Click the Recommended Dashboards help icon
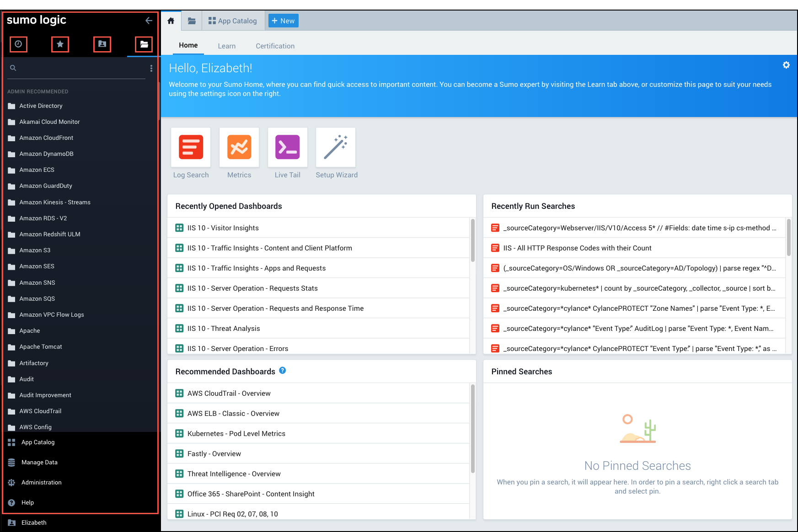The height and width of the screenshot is (532, 798). (283, 371)
